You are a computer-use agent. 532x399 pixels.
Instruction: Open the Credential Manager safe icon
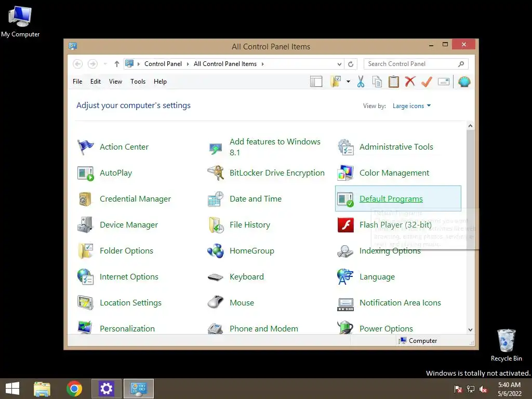pos(85,199)
